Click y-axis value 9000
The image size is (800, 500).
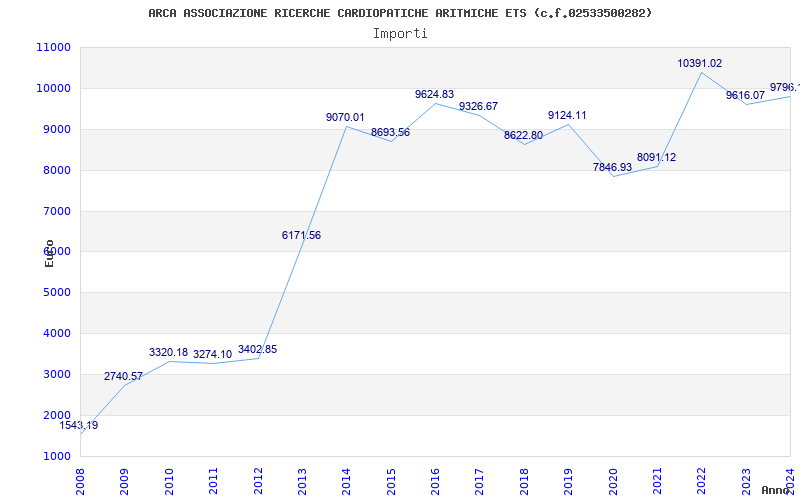click(56, 130)
